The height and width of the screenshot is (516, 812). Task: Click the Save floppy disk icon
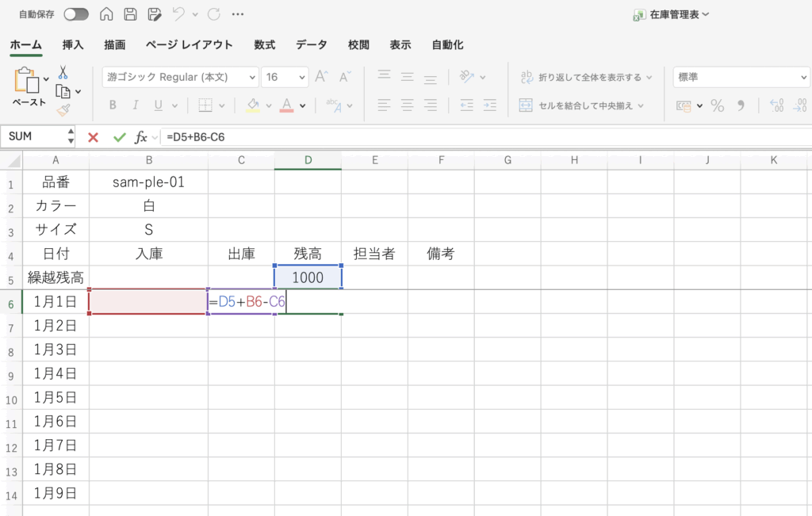tap(130, 14)
